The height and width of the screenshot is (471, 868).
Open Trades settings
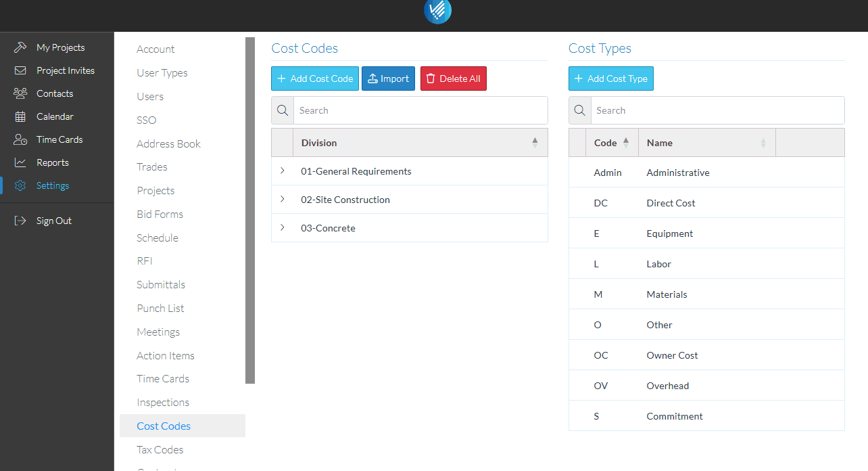[152, 167]
